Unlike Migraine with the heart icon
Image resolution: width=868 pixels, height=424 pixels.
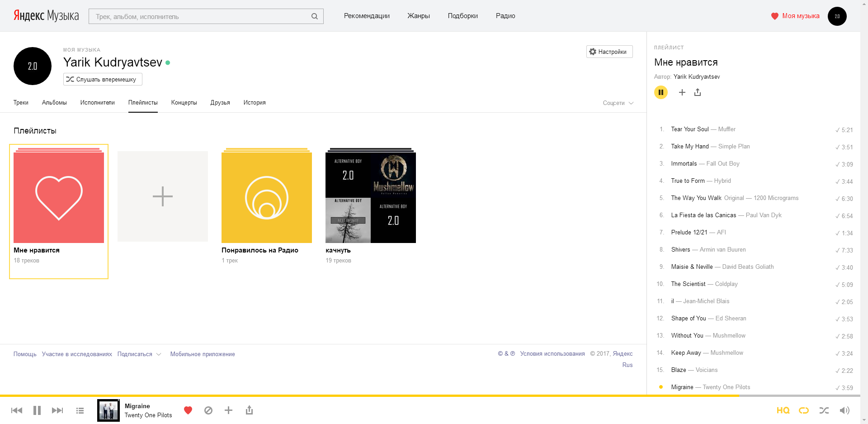(188, 410)
